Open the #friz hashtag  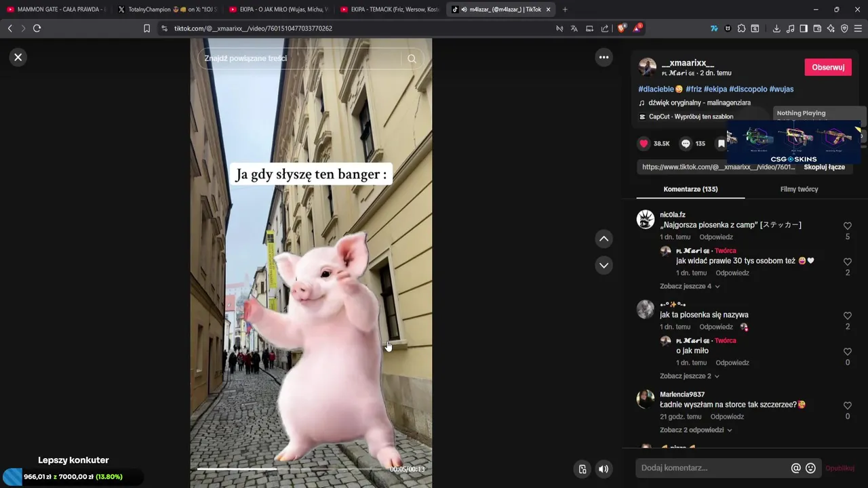point(693,89)
